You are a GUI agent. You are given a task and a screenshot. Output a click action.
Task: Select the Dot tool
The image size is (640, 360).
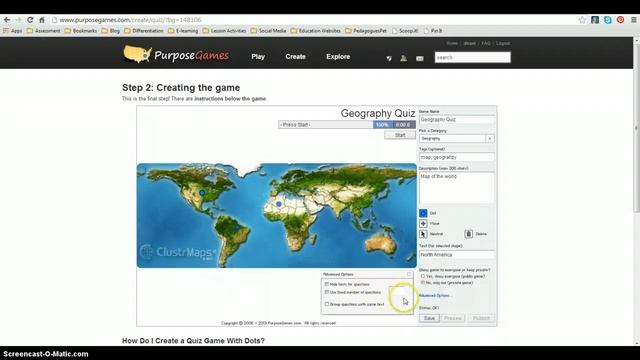[x=423, y=213]
